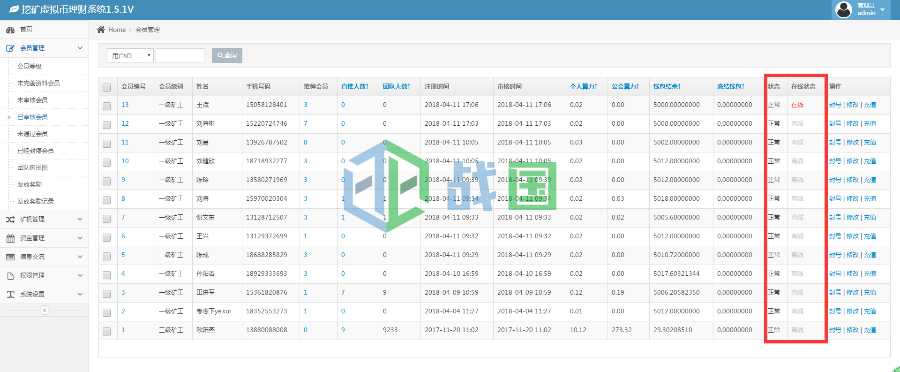Click the calendar icon for 资金管理
The width and height of the screenshot is (900, 372).
(10, 238)
